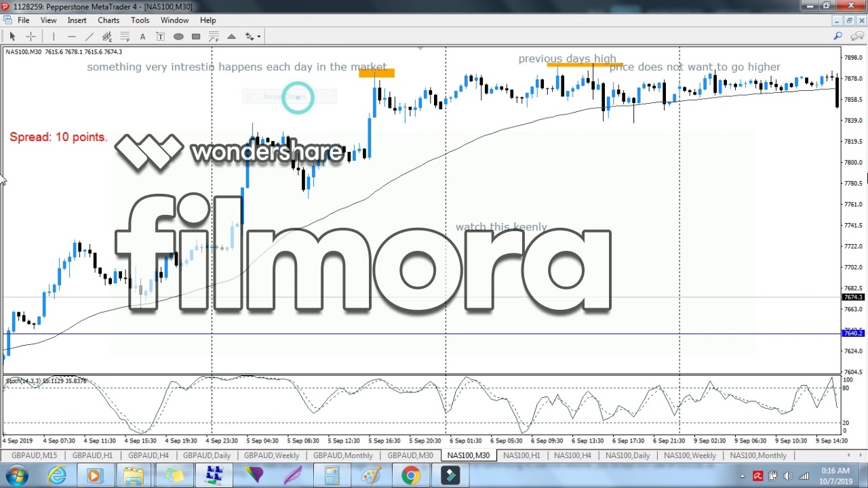The image size is (868, 488).
Task: Switch to the GBPAUD,M30 chart tab
Action: 410,455
